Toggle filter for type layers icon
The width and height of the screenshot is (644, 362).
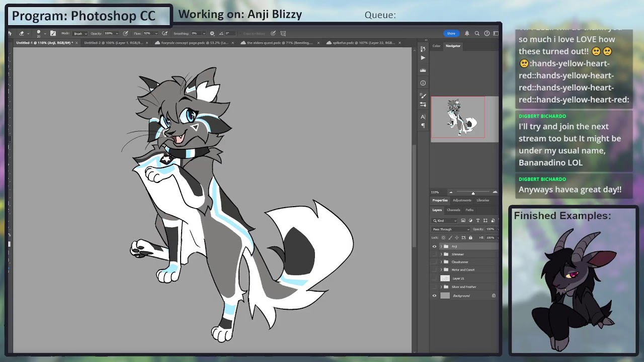point(478,221)
